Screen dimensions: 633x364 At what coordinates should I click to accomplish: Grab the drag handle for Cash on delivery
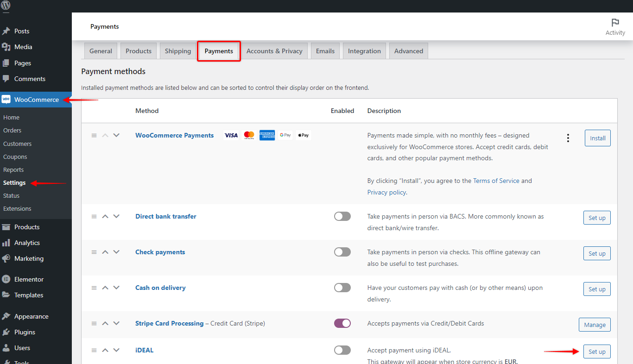(x=94, y=288)
